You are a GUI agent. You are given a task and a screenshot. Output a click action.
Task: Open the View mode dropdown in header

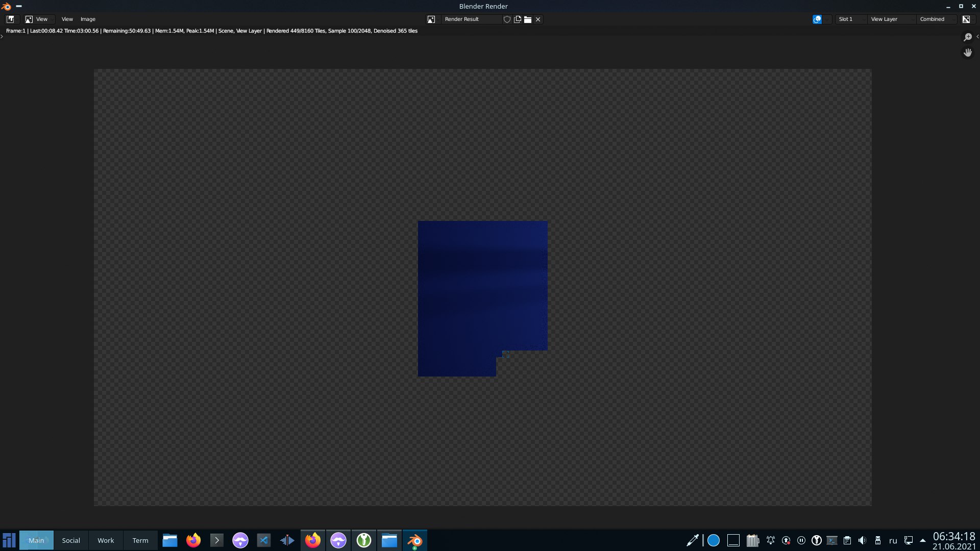tap(39, 19)
